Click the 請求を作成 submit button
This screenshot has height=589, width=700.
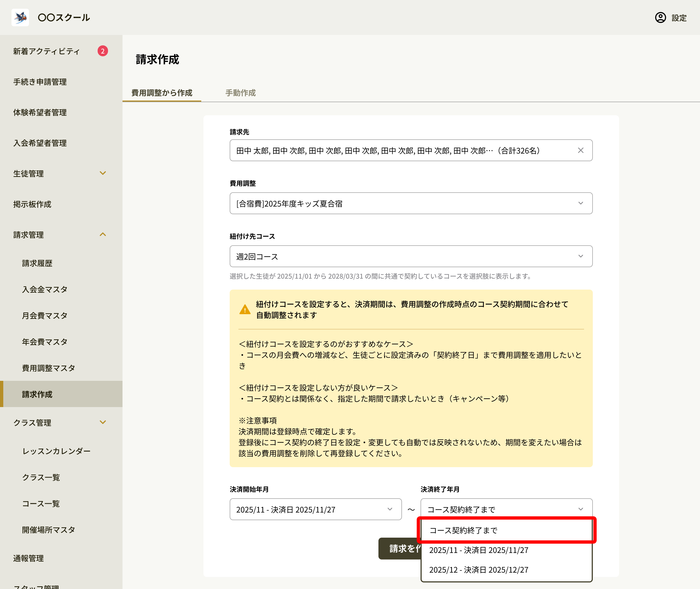pos(400,549)
